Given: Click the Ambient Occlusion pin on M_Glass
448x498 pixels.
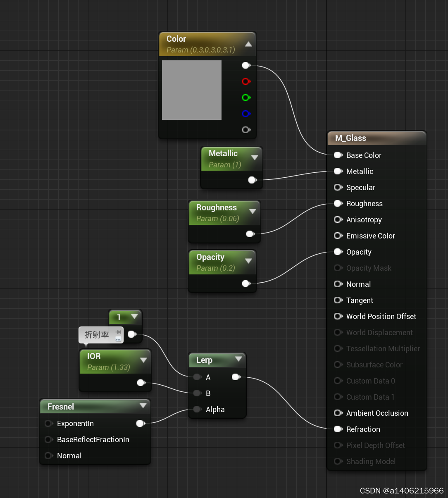Looking at the screenshot, I should point(338,413).
